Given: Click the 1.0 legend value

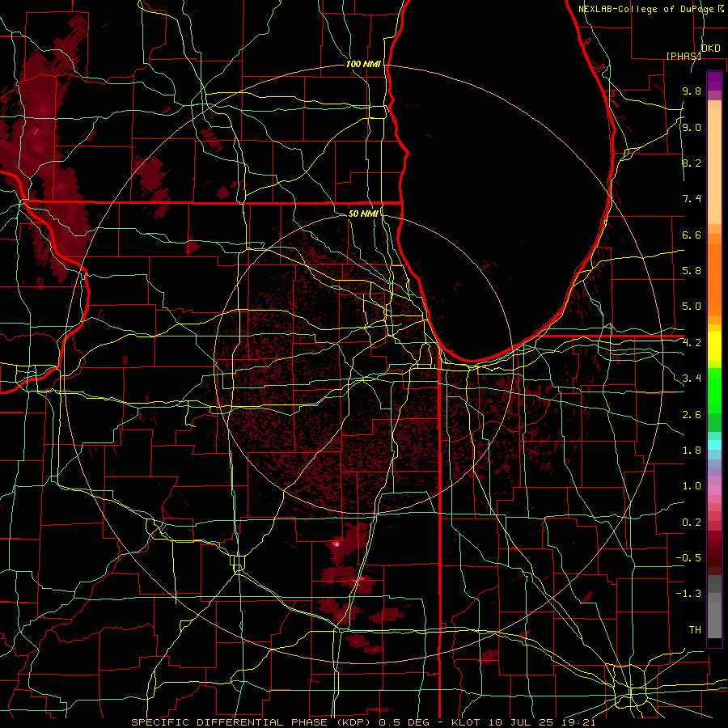Looking at the screenshot, I should tap(692, 486).
